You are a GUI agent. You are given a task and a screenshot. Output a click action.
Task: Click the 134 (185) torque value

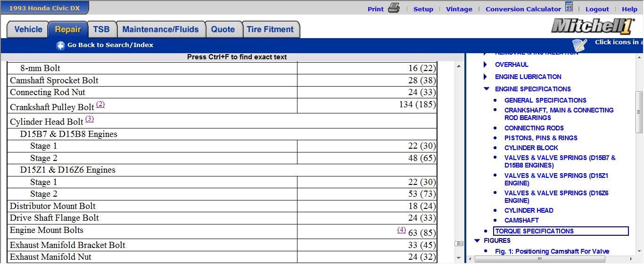pyautogui.click(x=417, y=104)
